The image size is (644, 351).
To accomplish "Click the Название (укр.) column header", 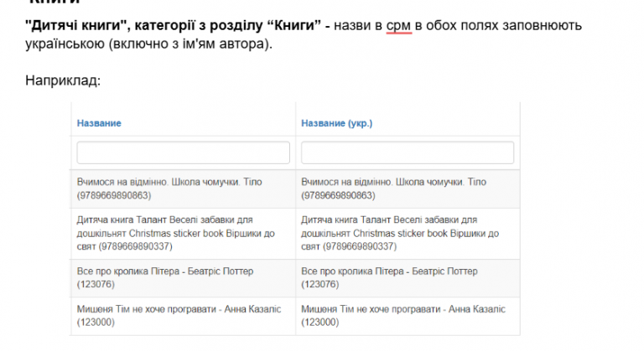I will [337, 123].
